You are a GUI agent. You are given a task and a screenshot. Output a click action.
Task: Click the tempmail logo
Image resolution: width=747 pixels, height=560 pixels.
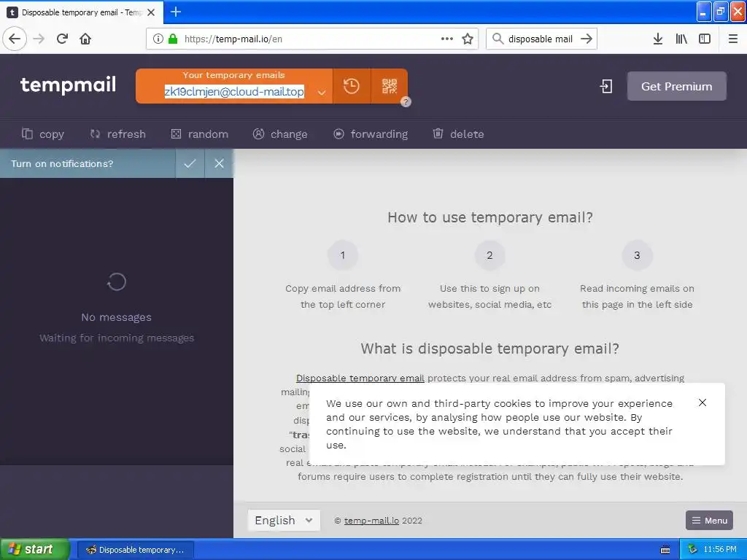click(x=68, y=85)
